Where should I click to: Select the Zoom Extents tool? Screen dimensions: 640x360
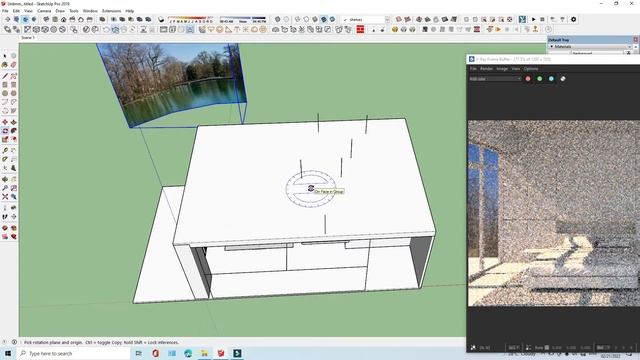point(5,197)
